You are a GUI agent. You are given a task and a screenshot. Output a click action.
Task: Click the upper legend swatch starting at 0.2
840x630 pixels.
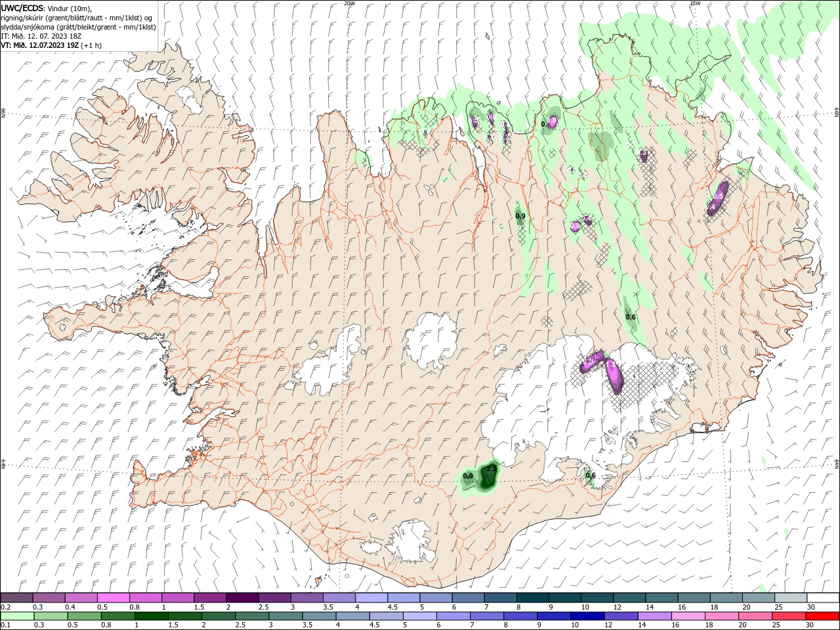[16, 598]
